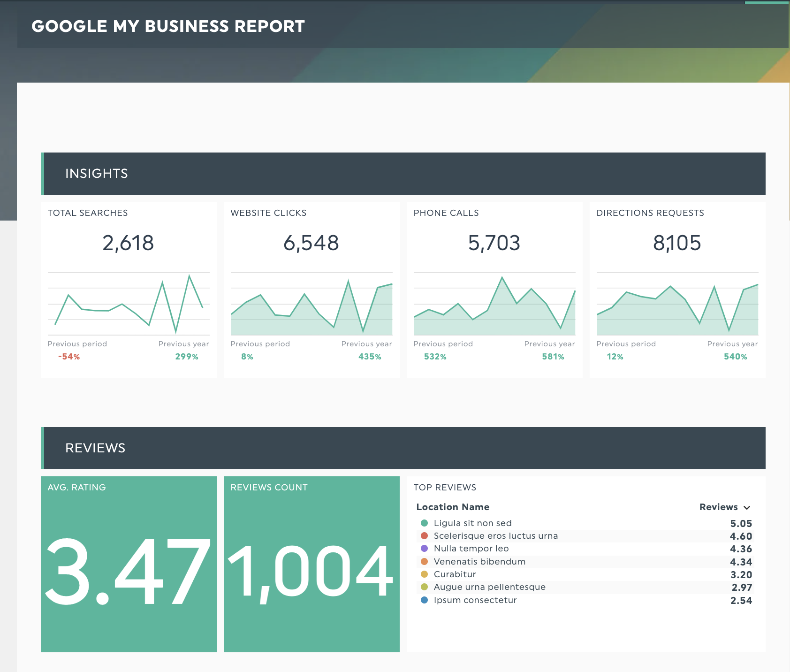Click the 5.05 reviews value

pyautogui.click(x=741, y=523)
